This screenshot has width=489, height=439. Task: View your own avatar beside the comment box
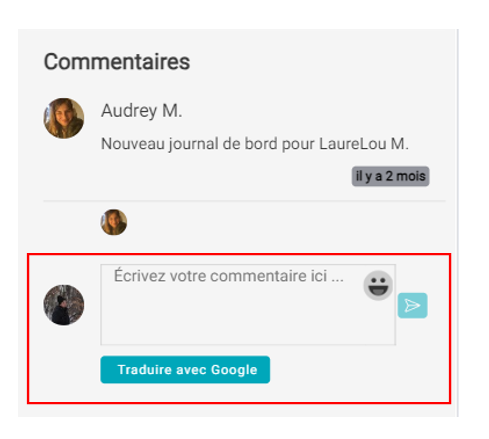64,305
